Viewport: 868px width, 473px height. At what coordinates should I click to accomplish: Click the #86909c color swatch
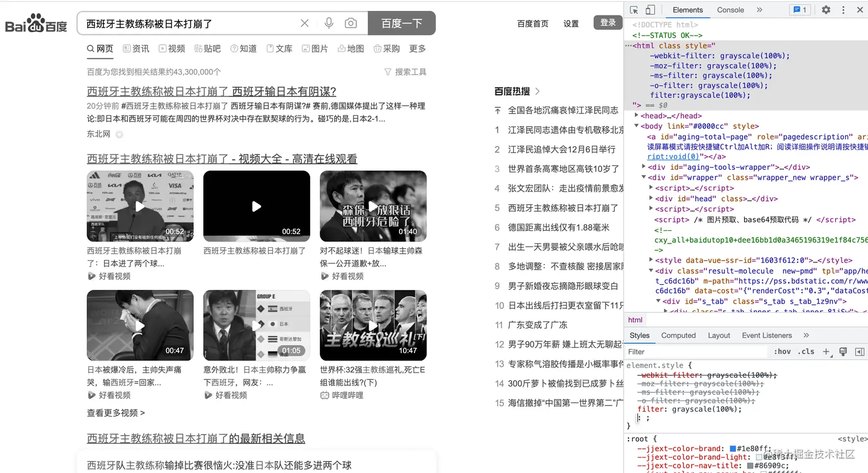click(750, 466)
